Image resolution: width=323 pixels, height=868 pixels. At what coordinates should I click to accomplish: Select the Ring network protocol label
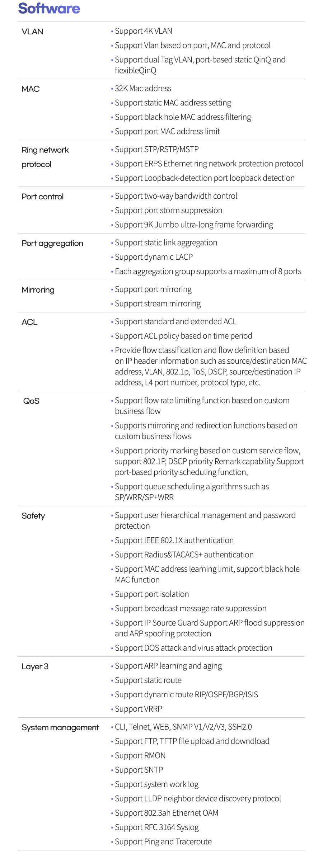pyautogui.click(x=45, y=157)
